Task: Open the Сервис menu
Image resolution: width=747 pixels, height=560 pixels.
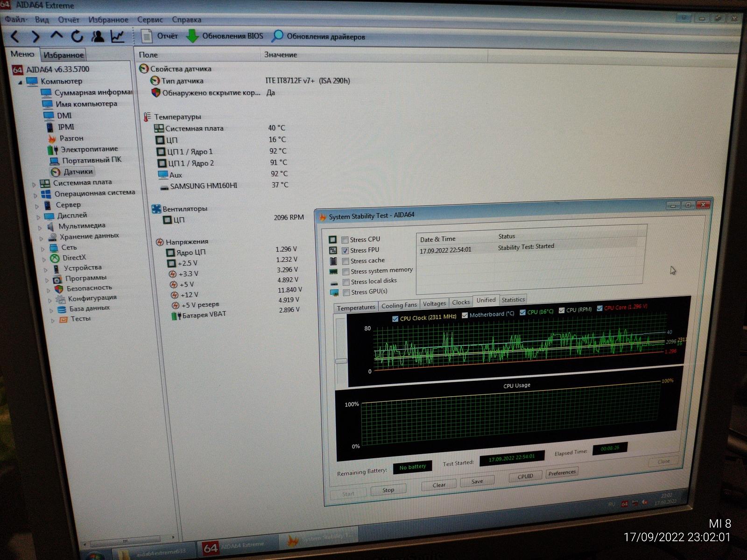Action: point(150,20)
